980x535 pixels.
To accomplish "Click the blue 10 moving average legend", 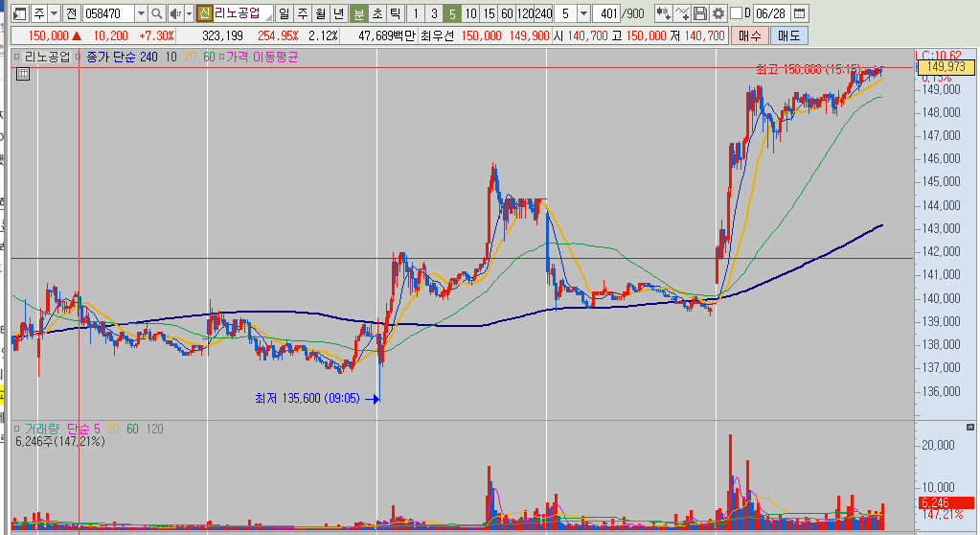I will click(x=171, y=57).
